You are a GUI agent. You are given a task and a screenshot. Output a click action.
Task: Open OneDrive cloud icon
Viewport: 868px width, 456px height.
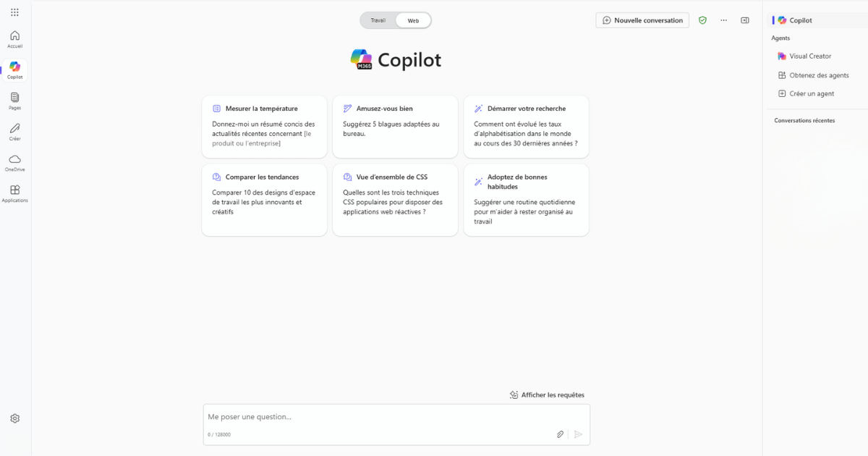point(14,162)
